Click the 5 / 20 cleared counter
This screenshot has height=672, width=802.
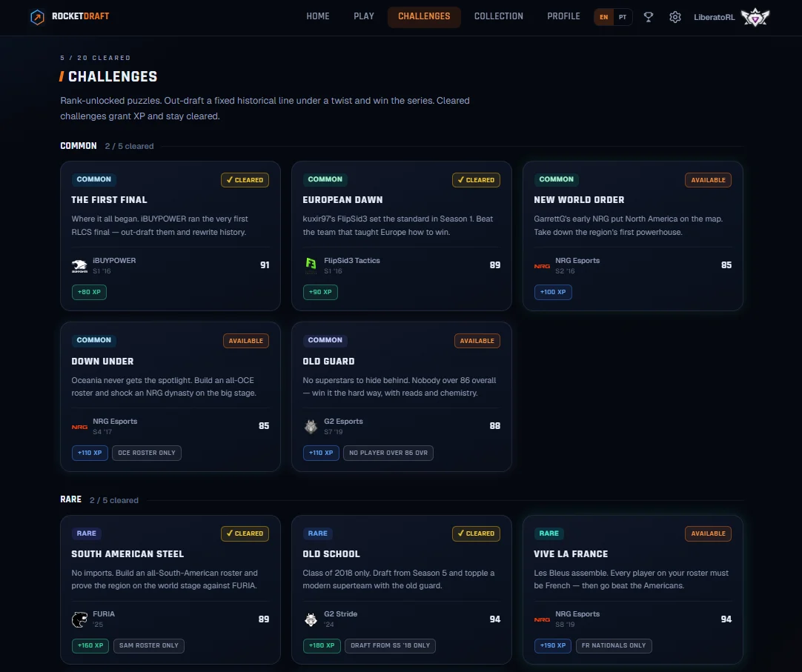96,58
